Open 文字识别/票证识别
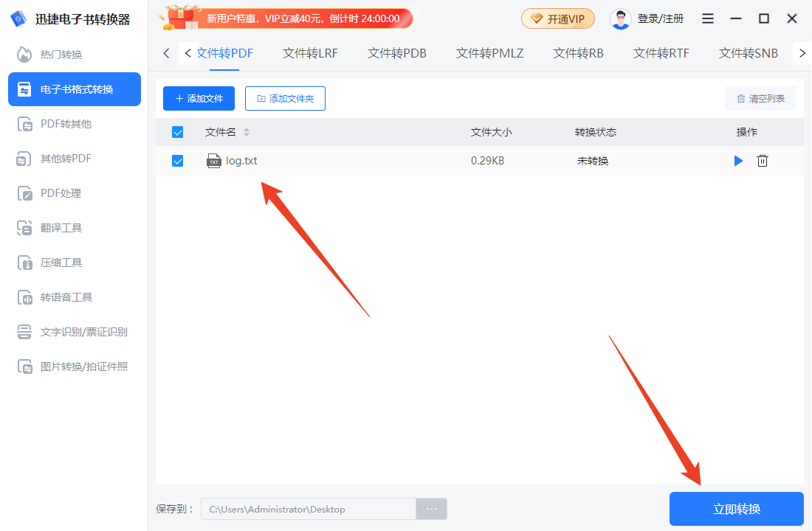812x531 pixels. [x=72, y=332]
